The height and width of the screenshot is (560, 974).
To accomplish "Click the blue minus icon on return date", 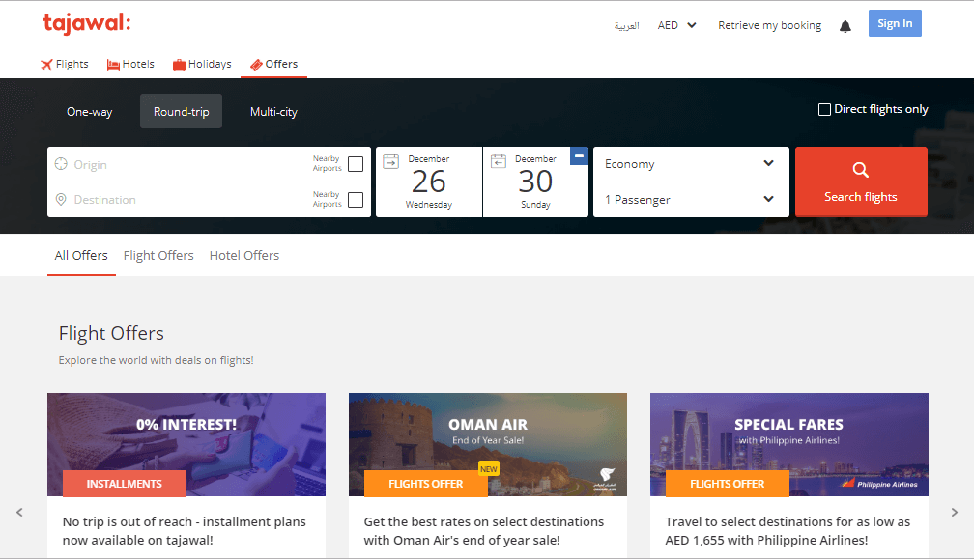I will (579, 155).
